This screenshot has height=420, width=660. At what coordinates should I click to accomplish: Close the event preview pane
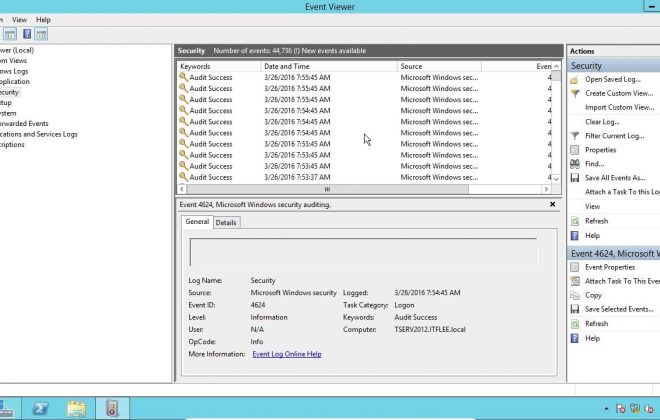pos(553,205)
